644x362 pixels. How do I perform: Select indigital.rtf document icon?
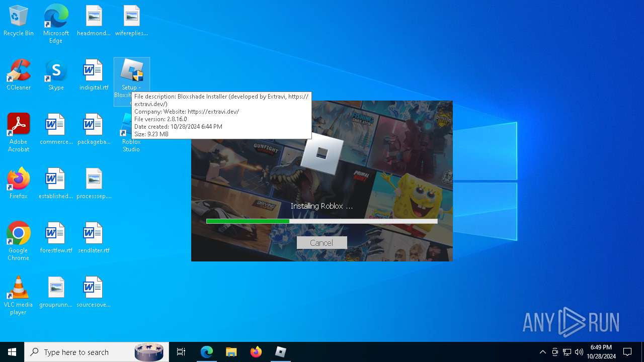pyautogui.click(x=94, y=75)
